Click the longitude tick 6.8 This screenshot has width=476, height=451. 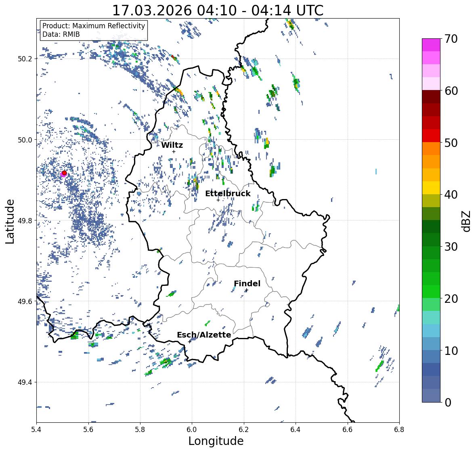coord(399,430)
